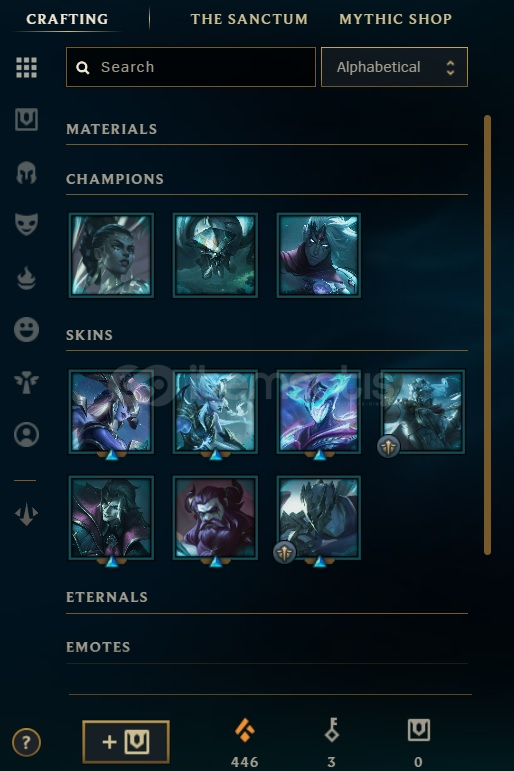Viewport: 514px width, 771px height.
Task: Collapse the Materials section header
Action: tap(267, 129)
